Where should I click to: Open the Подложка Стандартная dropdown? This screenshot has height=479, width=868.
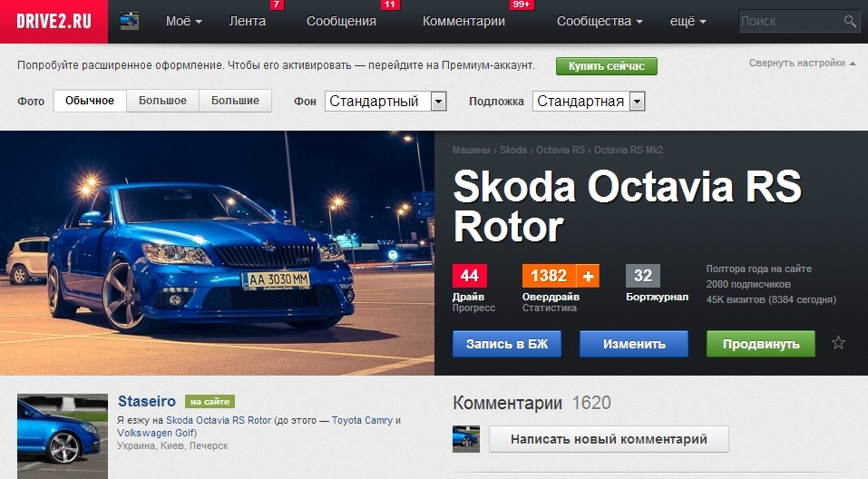589,102
